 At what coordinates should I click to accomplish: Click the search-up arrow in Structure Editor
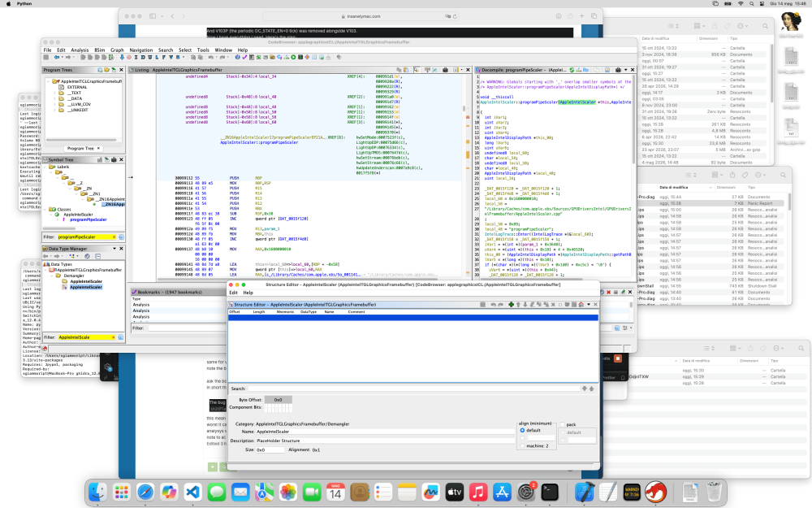591,389
